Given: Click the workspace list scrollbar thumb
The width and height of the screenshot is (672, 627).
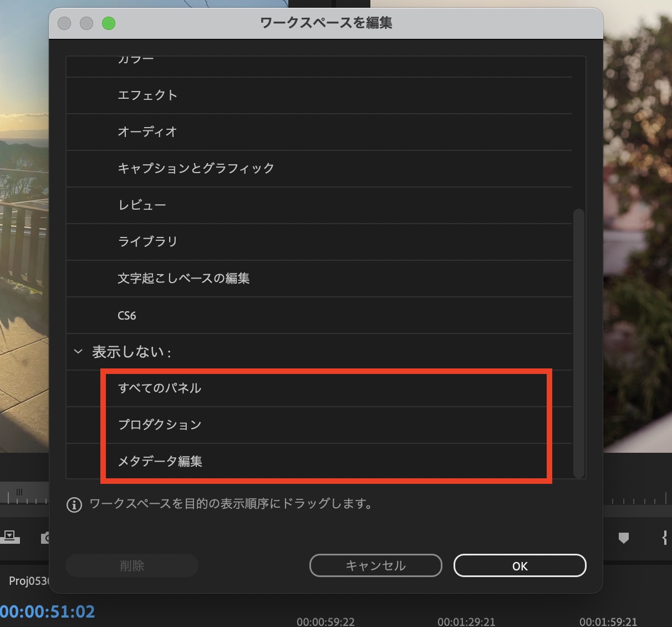Looking at the screenshot, I should [579, 343].
